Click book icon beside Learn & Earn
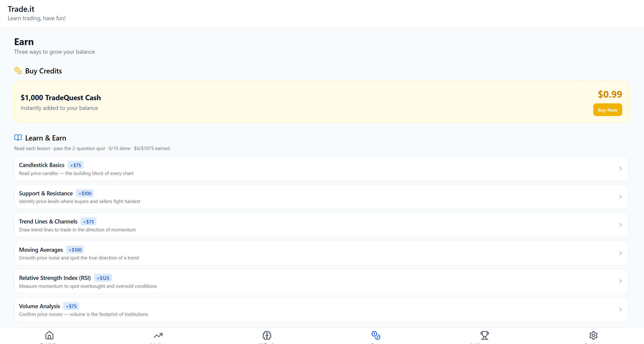The width and height of the screenshot is (644, 344). pos(18,138)
